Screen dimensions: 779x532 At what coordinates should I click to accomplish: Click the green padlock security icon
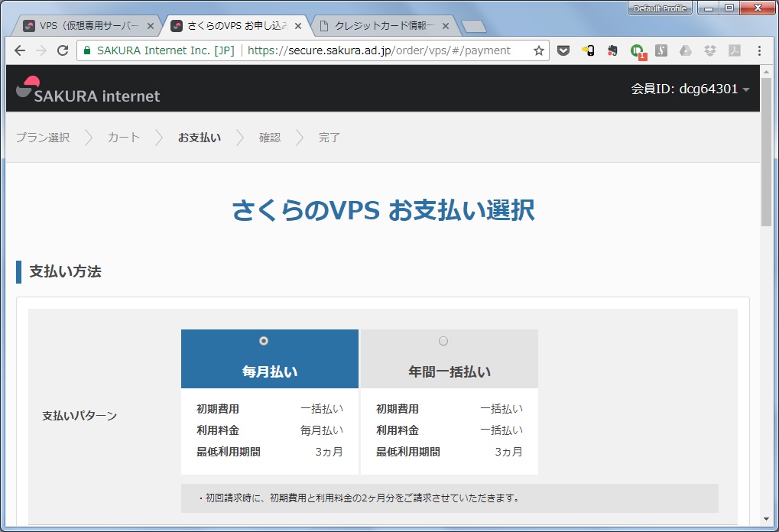[87, 50]
